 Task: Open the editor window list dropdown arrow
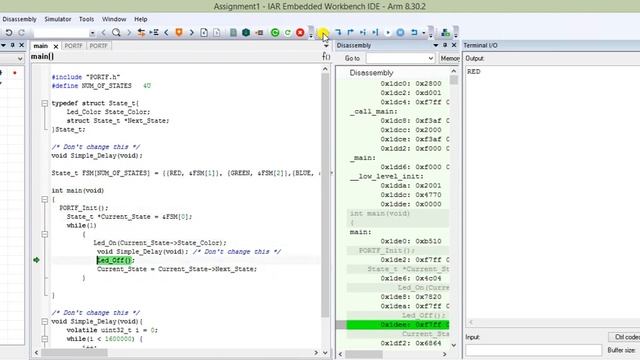pos(326,46)
